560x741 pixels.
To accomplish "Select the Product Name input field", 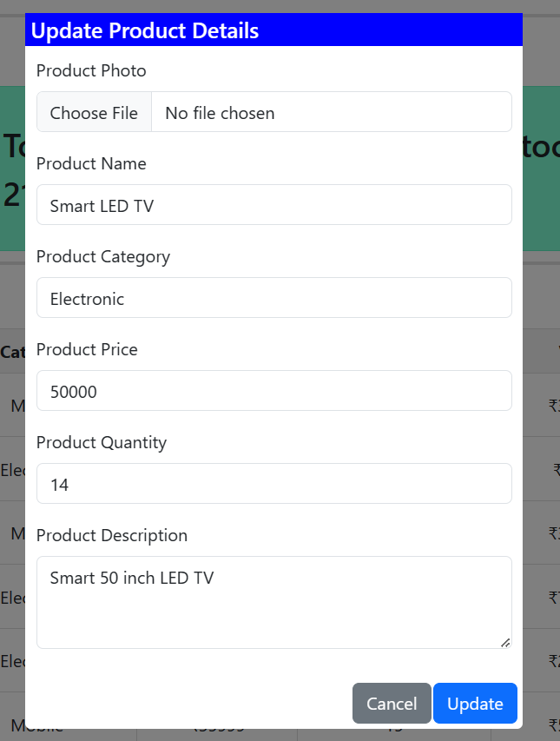I will point(273,205).
